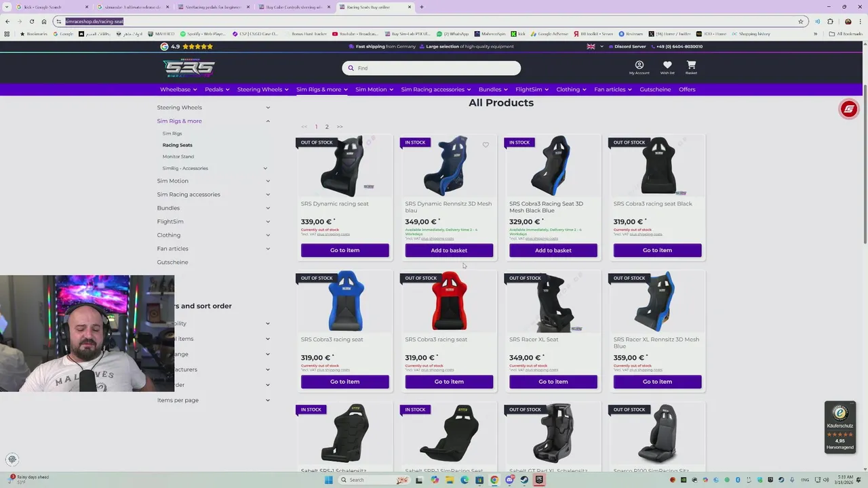This screenshot has width=868, height=488.
Task: Open the Wish list heart icon
Action: pyautogui.click(x=667, y=66)
